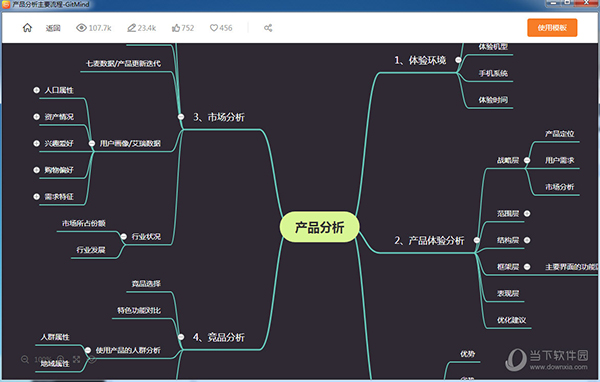This screenshot has height=382, width=600.
Task: Select the 需求特征 node text
Action: [x=59, y=196]
